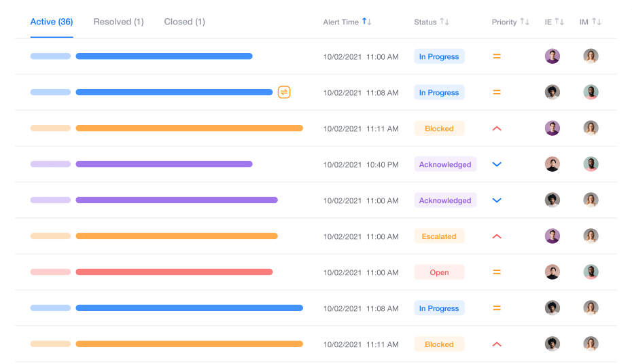This screenshot has width=632, height=364.
Task: Click the medium priority icon in the last In Progress row
Action: 497,308
